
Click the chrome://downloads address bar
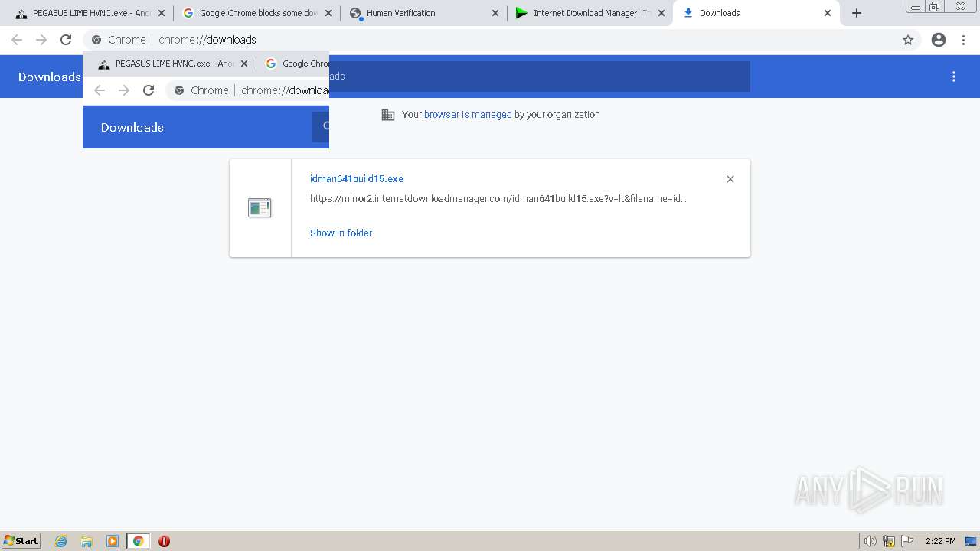(501, 40)
